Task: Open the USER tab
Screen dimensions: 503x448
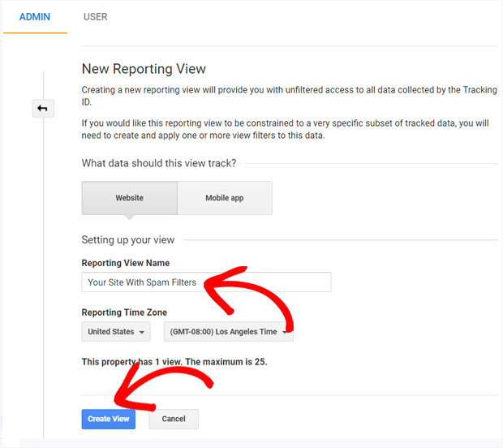Action: [x=95, y=17]
